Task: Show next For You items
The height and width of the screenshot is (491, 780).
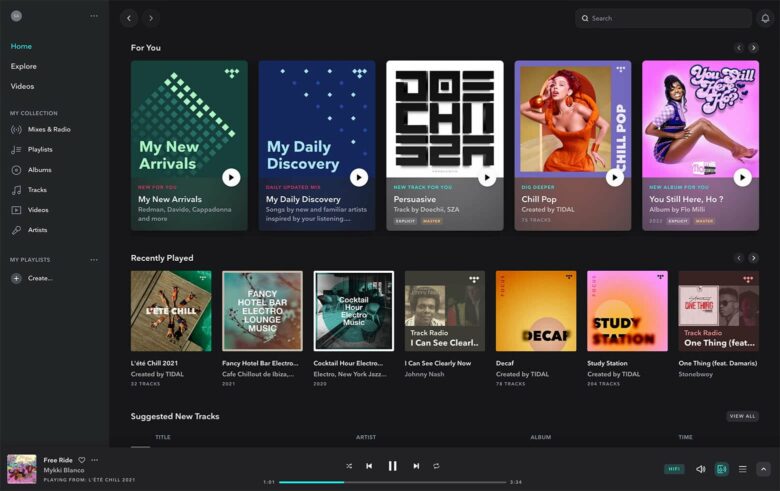Action: click(754, 48)
